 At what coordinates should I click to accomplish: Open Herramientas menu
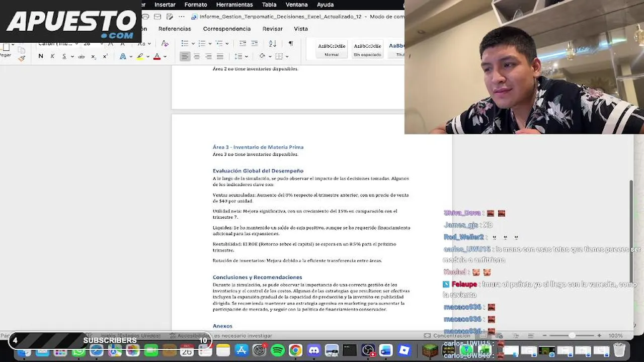pos(234,5)
